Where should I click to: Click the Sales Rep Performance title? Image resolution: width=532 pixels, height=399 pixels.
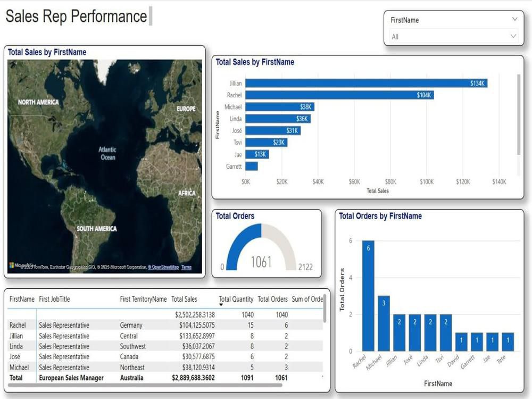coord(76,16)
